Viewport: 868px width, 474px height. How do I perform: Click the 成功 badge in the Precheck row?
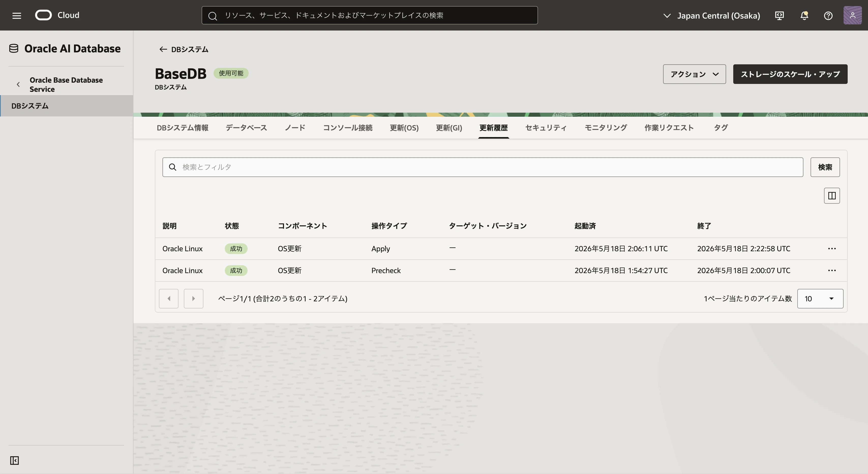pyautogui.click(x=236, y=271)
